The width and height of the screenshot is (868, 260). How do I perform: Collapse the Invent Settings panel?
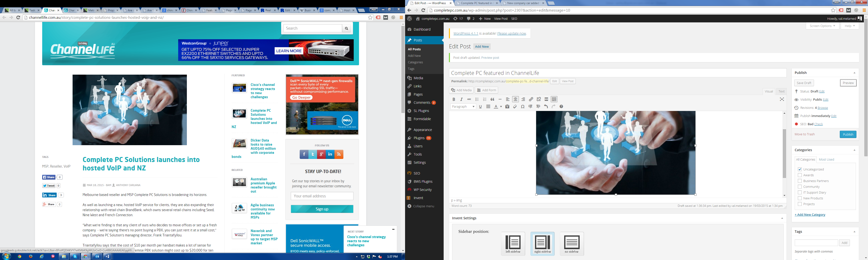782,218
